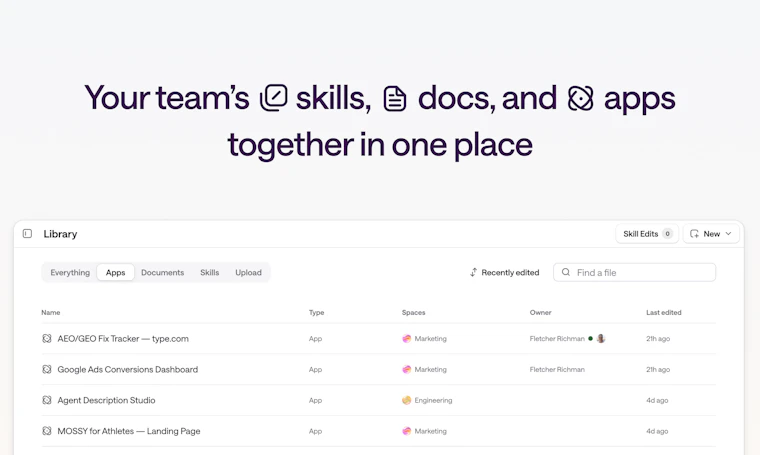
Task: Focus the Find a file search field
Action: pyautogui.click(x=634, y=272)
